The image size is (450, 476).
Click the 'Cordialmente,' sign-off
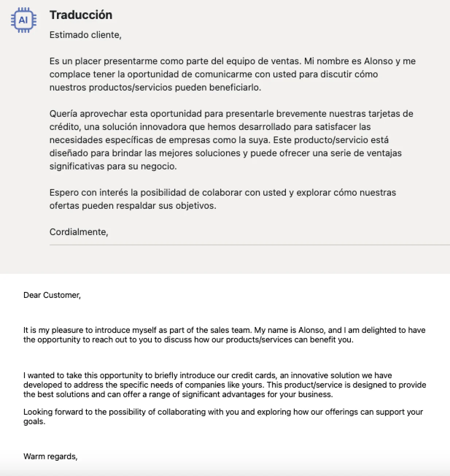(79, 232)
